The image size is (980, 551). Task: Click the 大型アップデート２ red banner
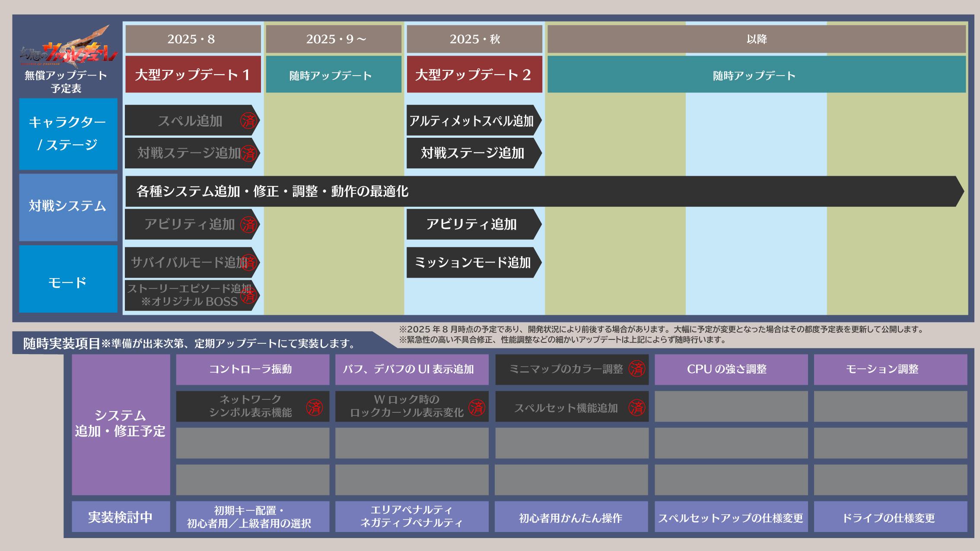click(x=474, y=74)
